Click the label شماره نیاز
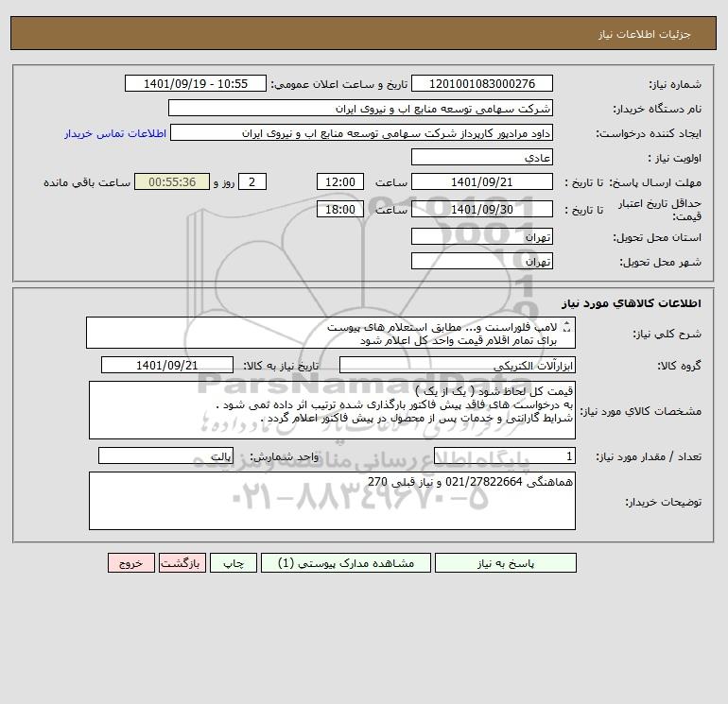 (x=675, y=84)
